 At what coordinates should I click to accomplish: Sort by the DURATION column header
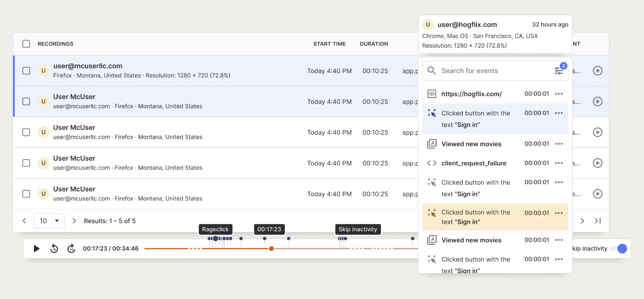click(374, 44)
